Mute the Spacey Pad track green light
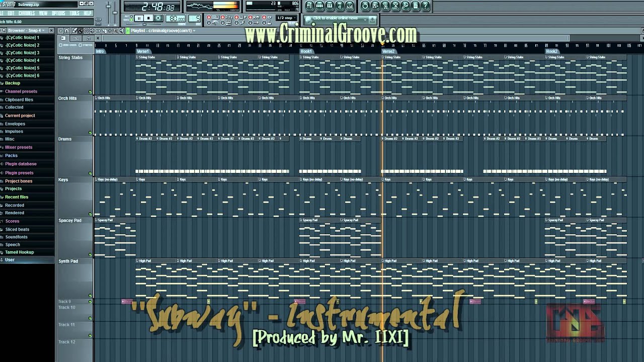 coord(90,255)
